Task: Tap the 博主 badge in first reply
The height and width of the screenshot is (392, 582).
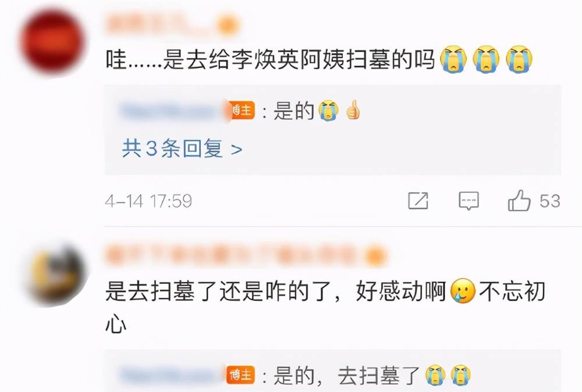Action: point(242,110)
